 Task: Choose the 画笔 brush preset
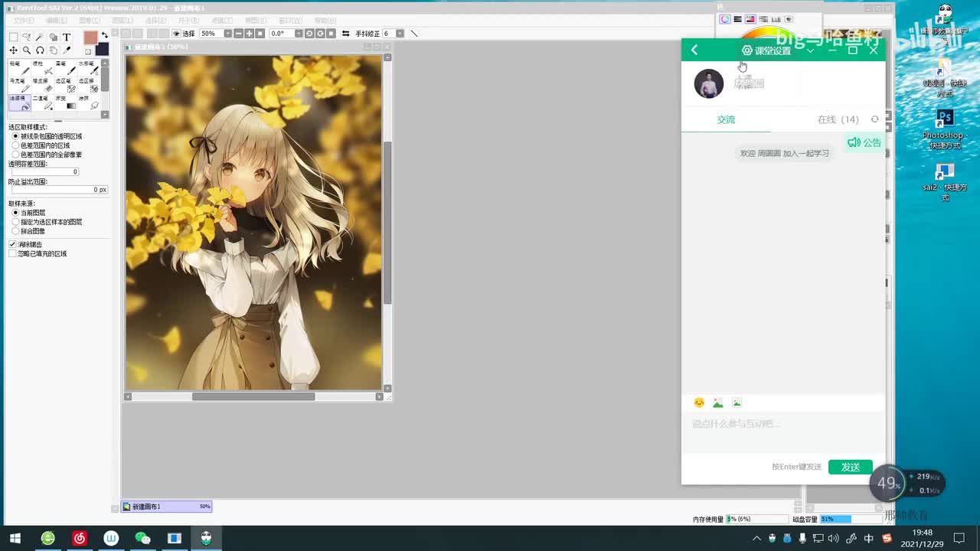point(65,67)
